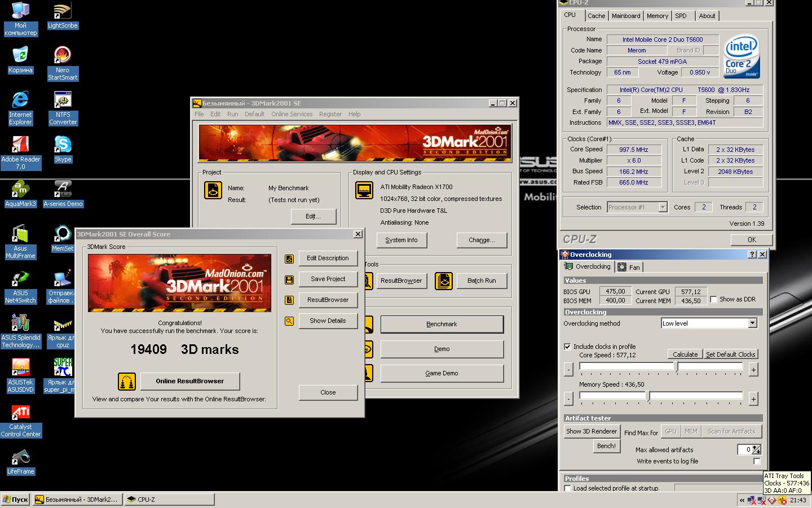Enable Write events to log file
The image size is (812, 508).
click(x=757, y=461)
